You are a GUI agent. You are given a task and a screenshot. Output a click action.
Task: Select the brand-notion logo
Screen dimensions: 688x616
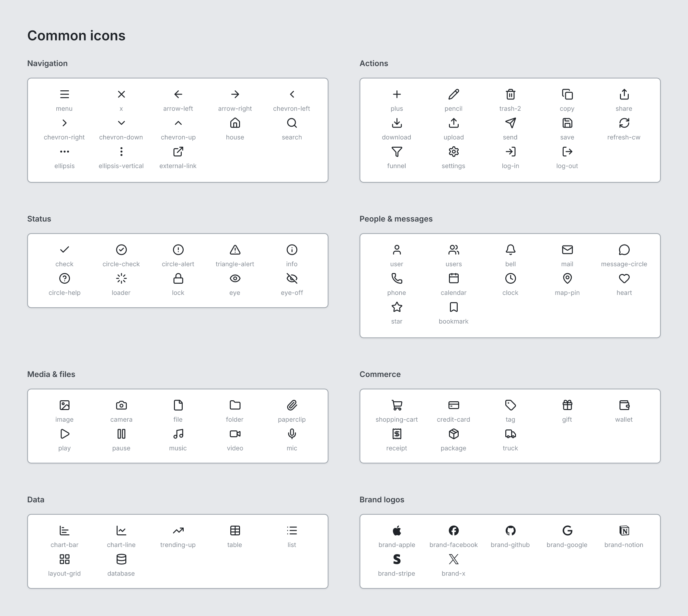pyautogui.click(x=624, y=531)
